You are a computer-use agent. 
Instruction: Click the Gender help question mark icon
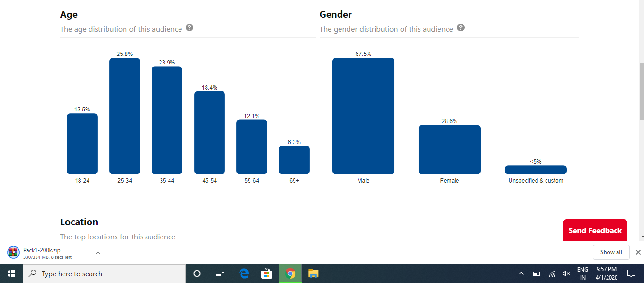click(x=461, y=27)
